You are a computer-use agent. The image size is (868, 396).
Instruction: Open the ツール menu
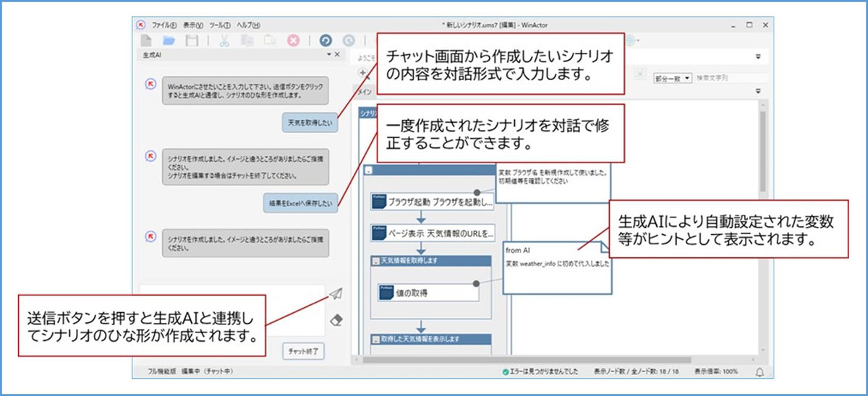(x=218, y=24)
